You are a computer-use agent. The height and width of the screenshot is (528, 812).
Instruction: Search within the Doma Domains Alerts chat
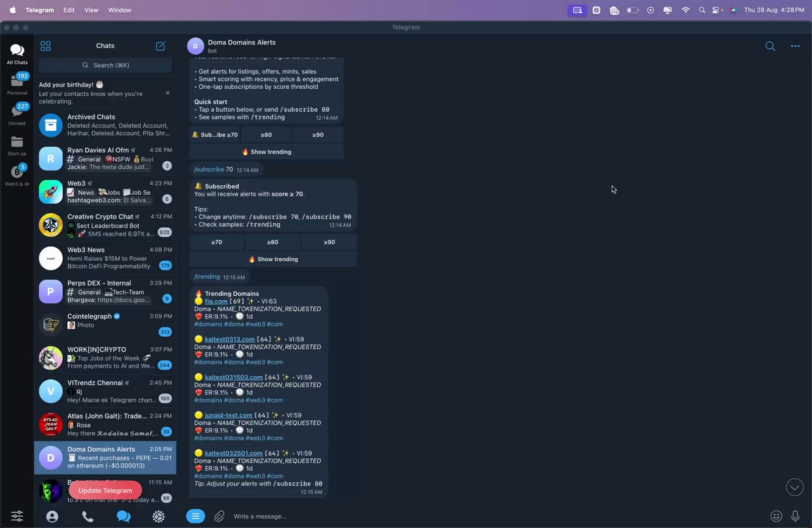tap(770, 46)
